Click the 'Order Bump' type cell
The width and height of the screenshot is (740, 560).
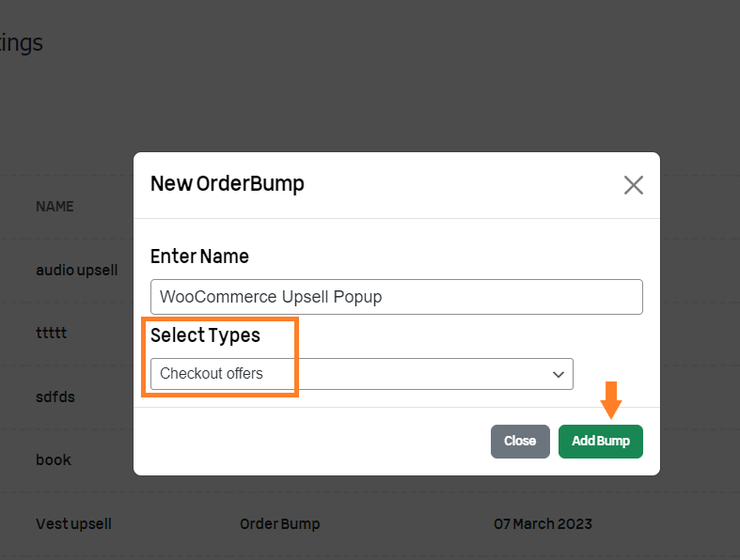click(x=280, y=523)
